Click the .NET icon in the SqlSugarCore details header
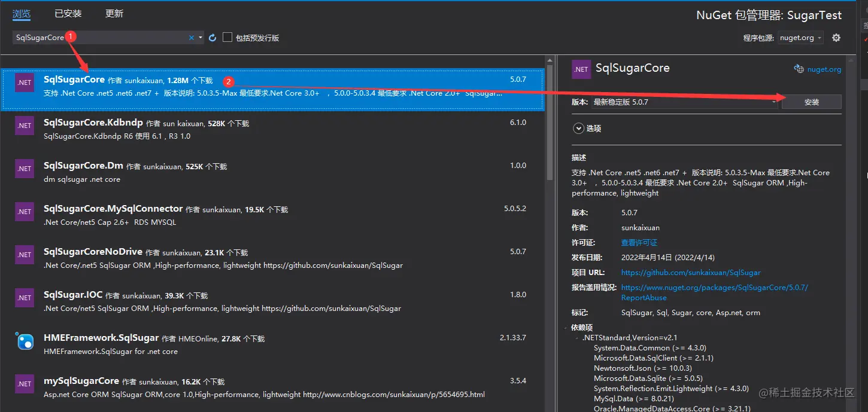The height and width of the screenshot is (412, 868). pos(581,69)
